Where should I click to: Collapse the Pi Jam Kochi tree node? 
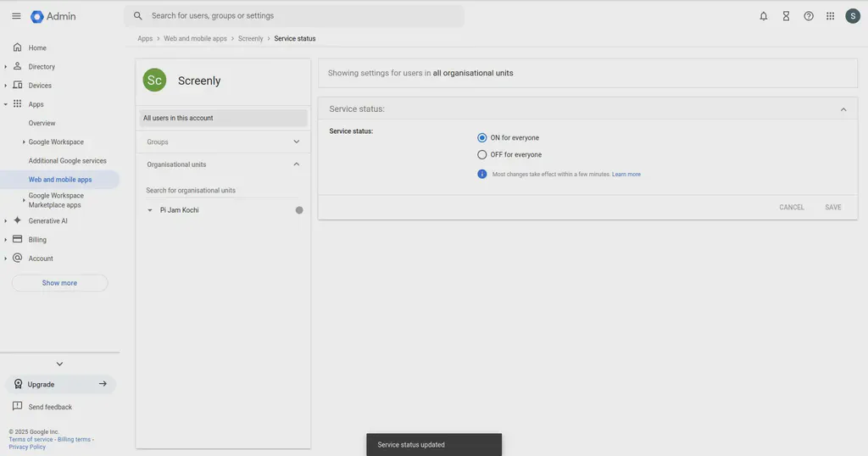coord(149,210)
